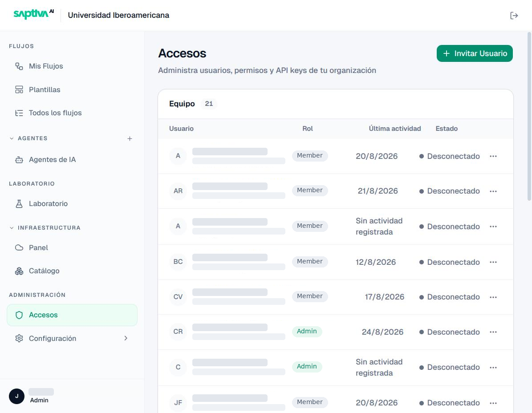This screenshot has height=413, width=532.
Task: Collapse the AGENTES section chevron
Action: (12, 138)
